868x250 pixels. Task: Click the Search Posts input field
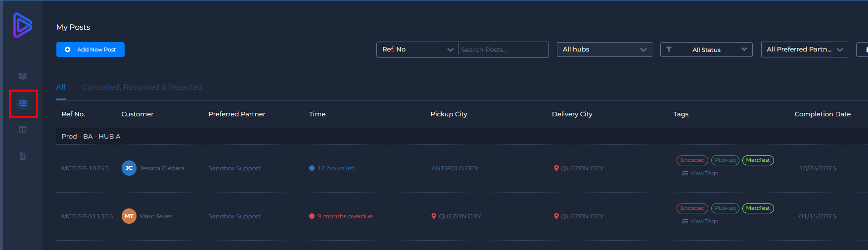click(x=503, y=50)
